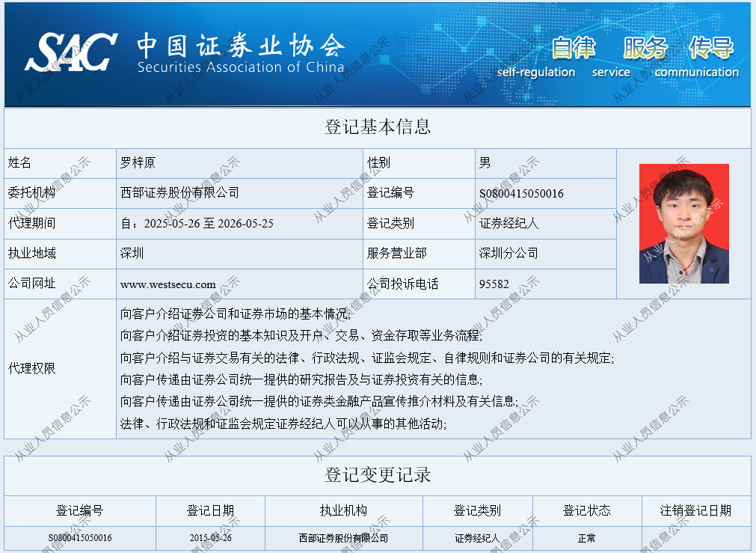
Task: Open the www.westsecu.com company website
Action: pos(168,284)
